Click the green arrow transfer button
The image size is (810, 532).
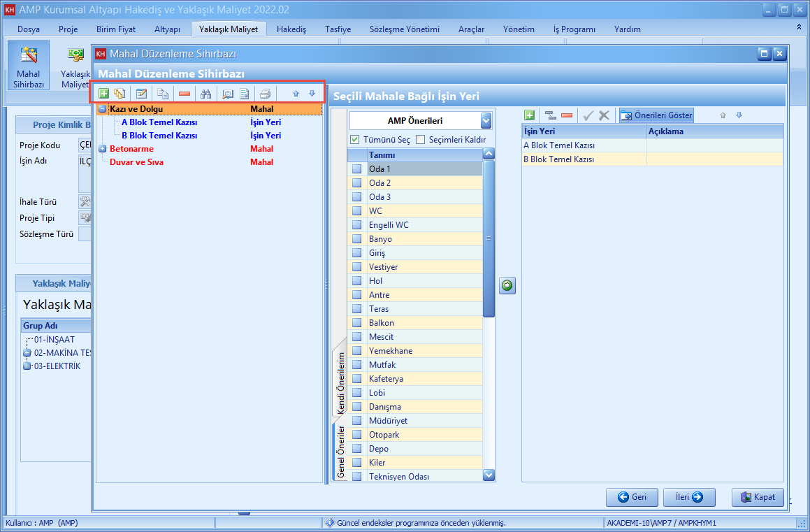507,285
